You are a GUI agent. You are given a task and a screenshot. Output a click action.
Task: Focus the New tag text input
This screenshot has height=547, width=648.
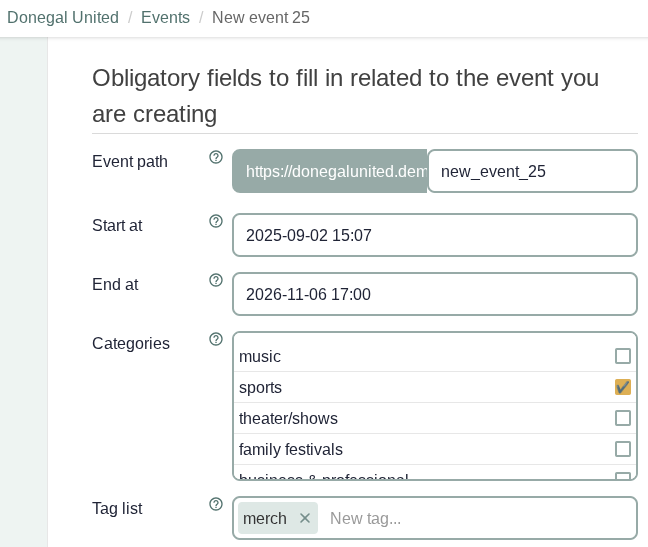coord(478,518)
